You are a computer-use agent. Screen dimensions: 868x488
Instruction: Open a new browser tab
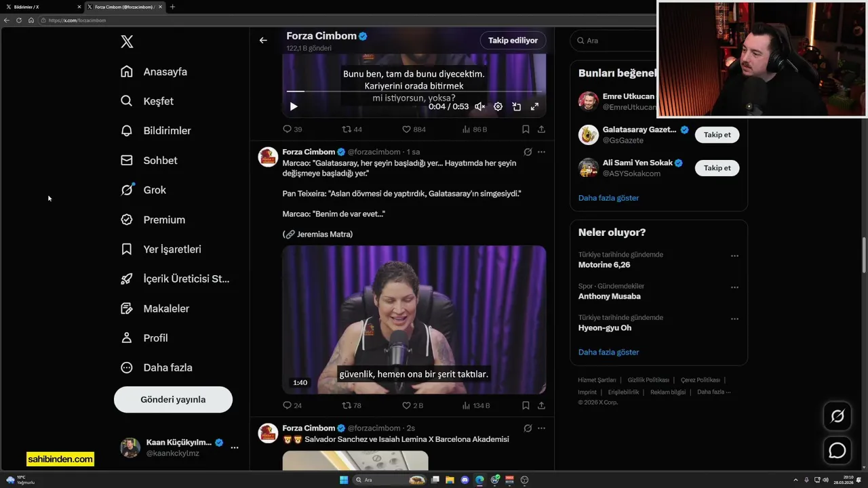tap(172, 7)
